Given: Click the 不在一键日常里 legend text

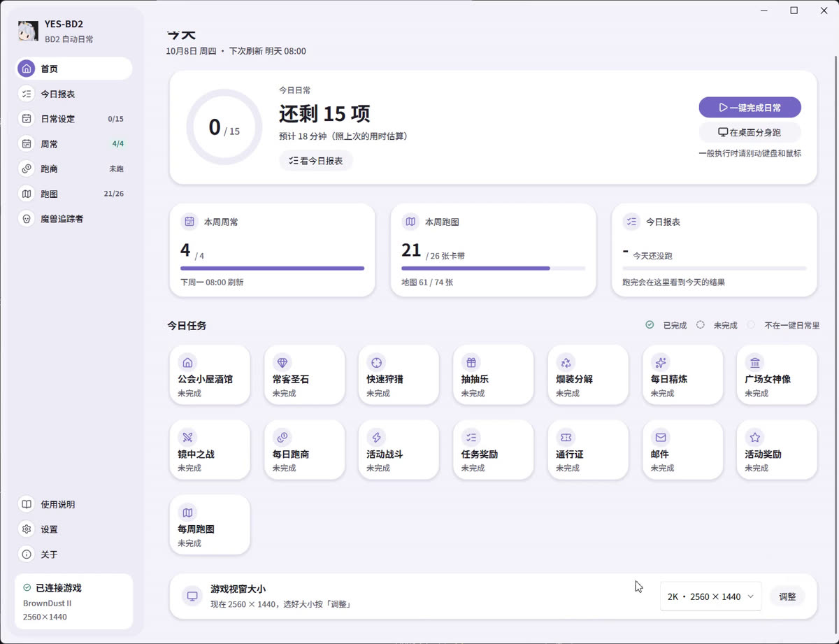Looking at the screenshot, I should [x=791, y=325].
